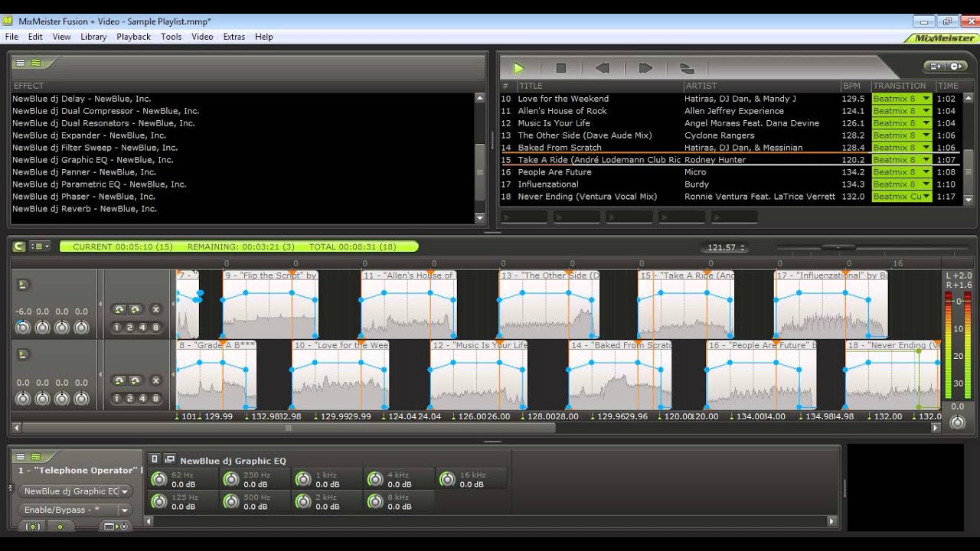Open the Library menu
The height and width of the screenshot is (551, 980).
[93, 37]
